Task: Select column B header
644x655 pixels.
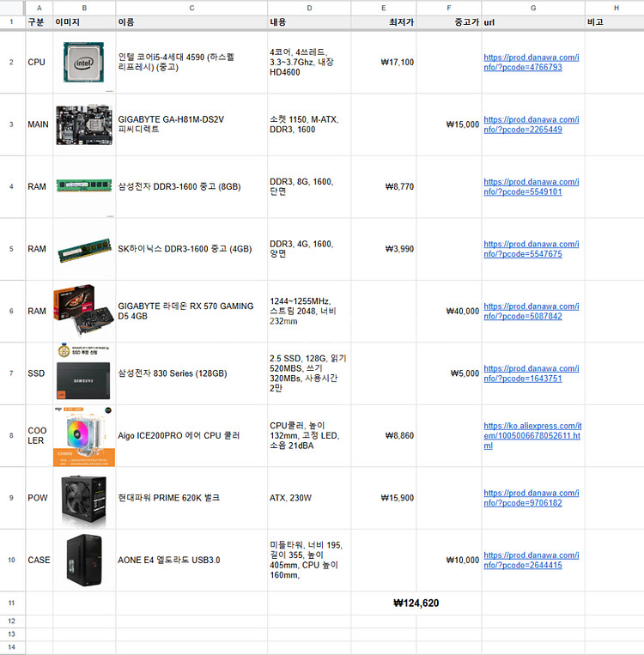Action: pyautogui.click(x=84, y=8)
